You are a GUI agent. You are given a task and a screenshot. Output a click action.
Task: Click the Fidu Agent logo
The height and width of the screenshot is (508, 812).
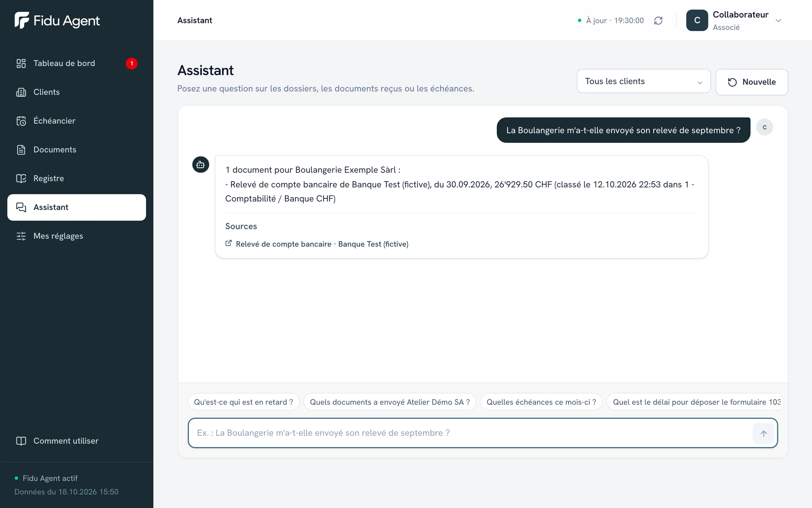pyautogui.click(x=57, y=21)
